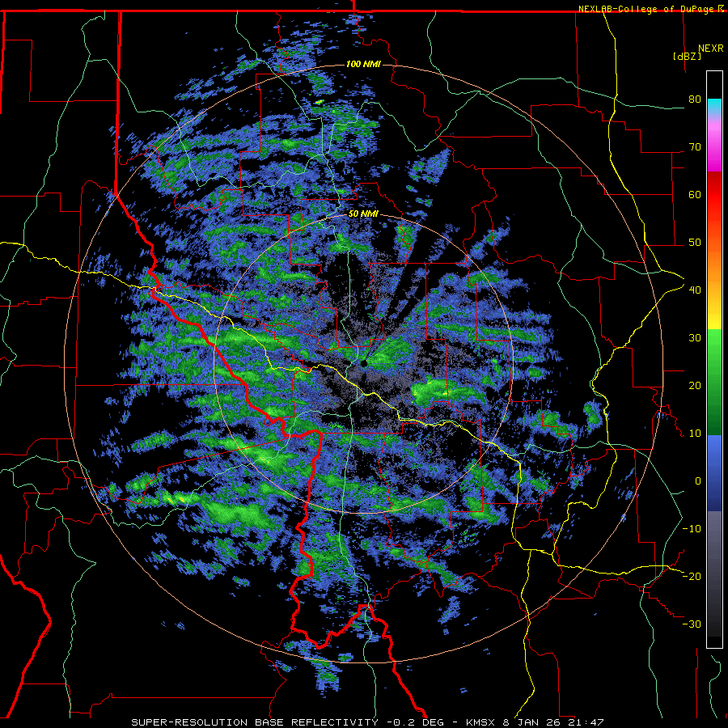
Task: Click the -0.2 DEG elevation angle text
Action: [415, 722]
